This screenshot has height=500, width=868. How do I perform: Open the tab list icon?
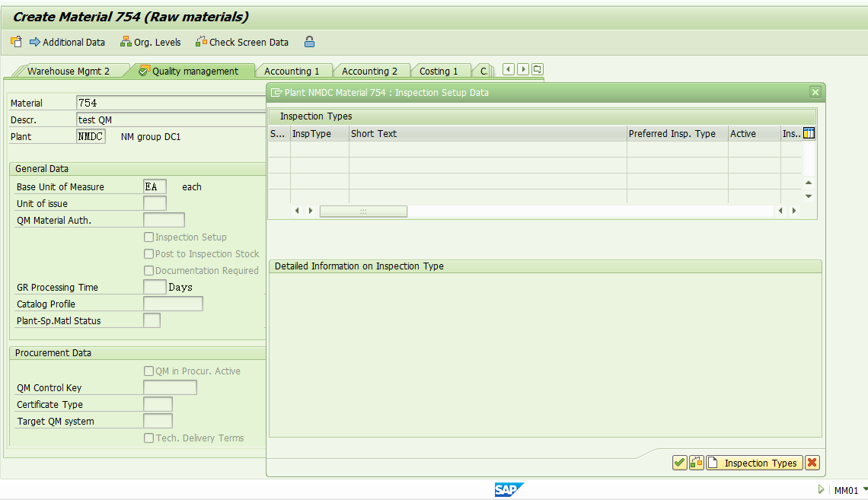click(537, 70)
